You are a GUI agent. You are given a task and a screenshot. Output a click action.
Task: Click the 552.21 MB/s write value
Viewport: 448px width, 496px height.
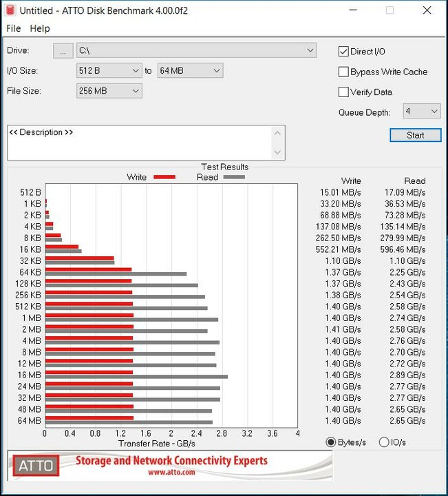[x=338, y=249]
